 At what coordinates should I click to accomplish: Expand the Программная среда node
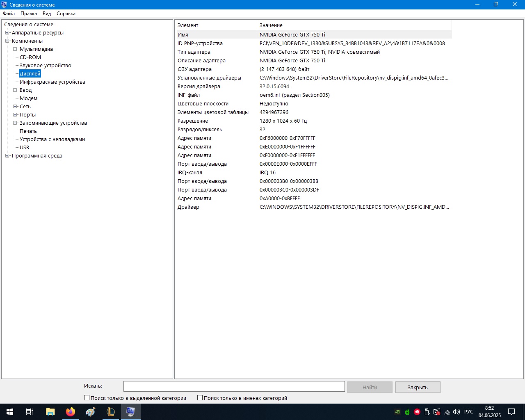pos(7,156)
